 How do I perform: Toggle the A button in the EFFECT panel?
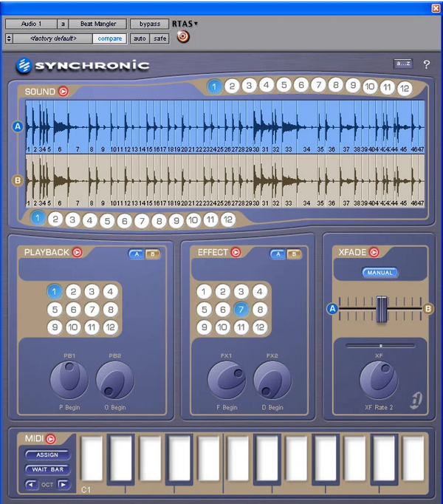[x=278, y=254]
